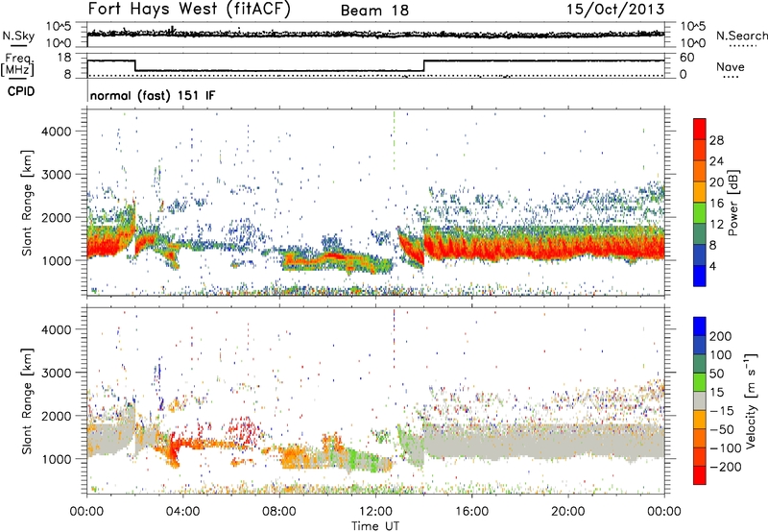Click the '04:00' time axis tick
This screenshot has height=532, width=768.
point(182,512)
